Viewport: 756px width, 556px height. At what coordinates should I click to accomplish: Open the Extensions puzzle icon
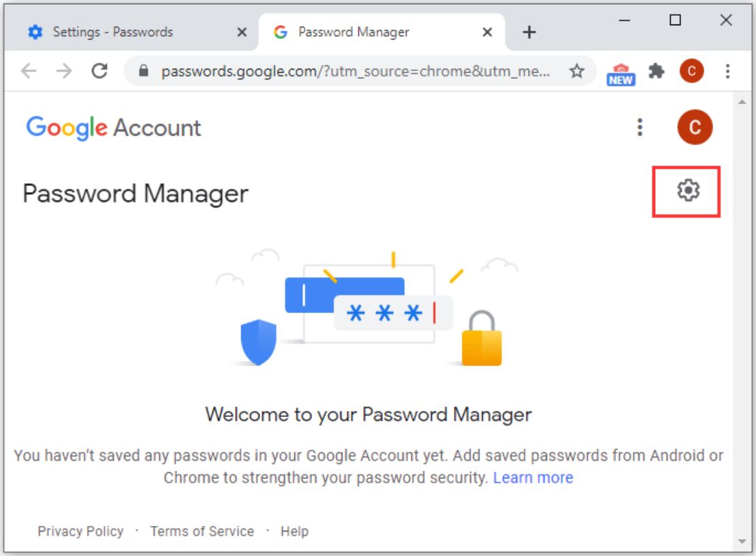[x=656, y=72]
